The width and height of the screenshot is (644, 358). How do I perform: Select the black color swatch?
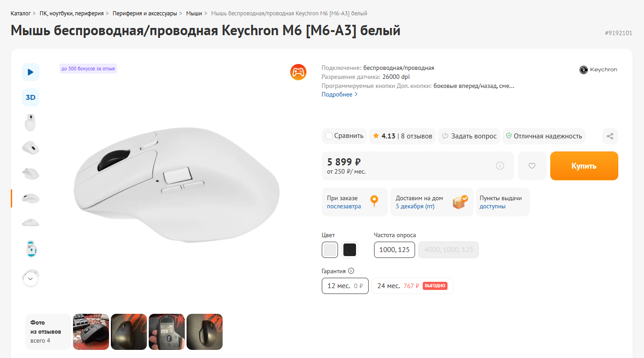pyautogui.click(x=350, y=250)
